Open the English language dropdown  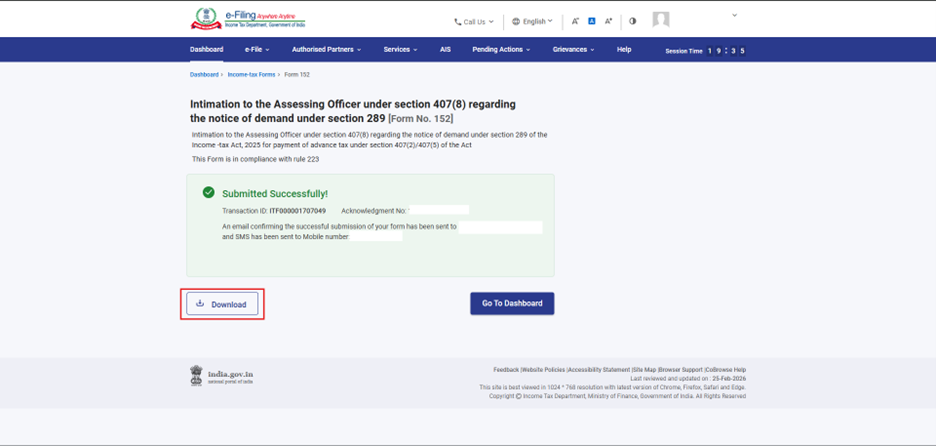click(531, 21)
